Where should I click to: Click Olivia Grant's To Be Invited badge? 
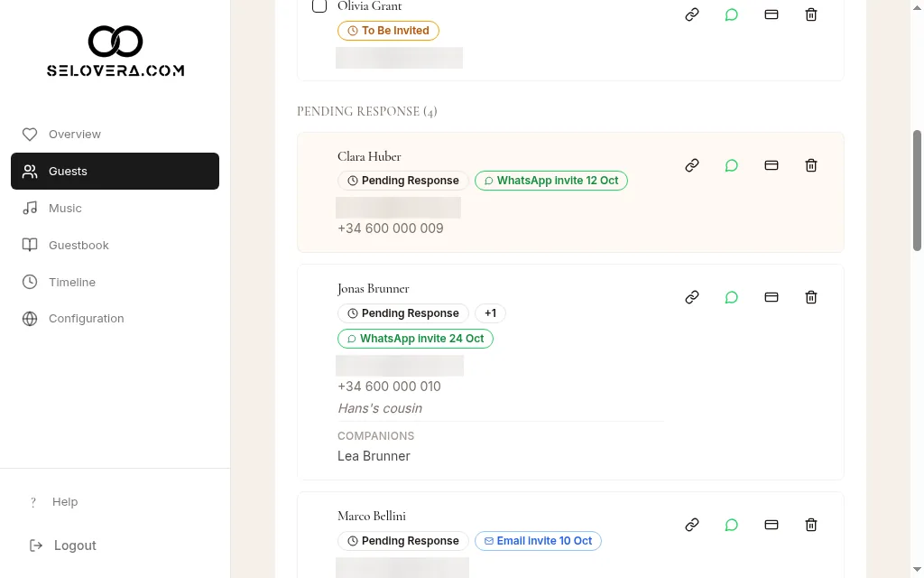pos(388,31)
